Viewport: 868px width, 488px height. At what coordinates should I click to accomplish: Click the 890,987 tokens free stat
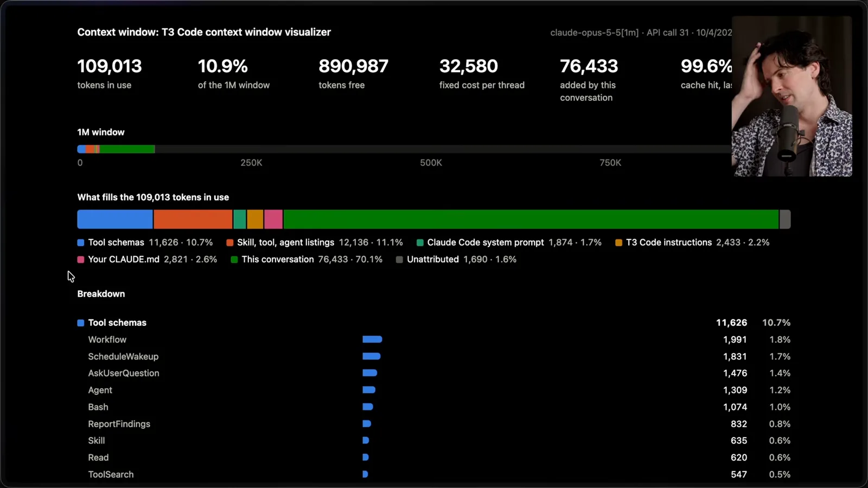click(353, 73)
